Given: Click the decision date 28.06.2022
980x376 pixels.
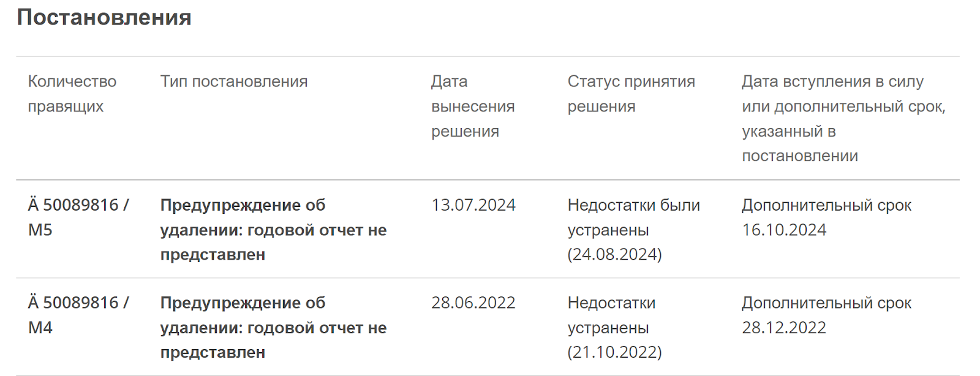Looking at the screenshot, I should point(473,303).
